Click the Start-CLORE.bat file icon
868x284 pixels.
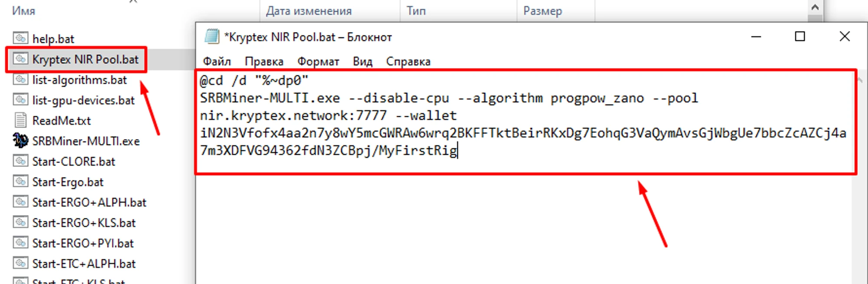20,161
